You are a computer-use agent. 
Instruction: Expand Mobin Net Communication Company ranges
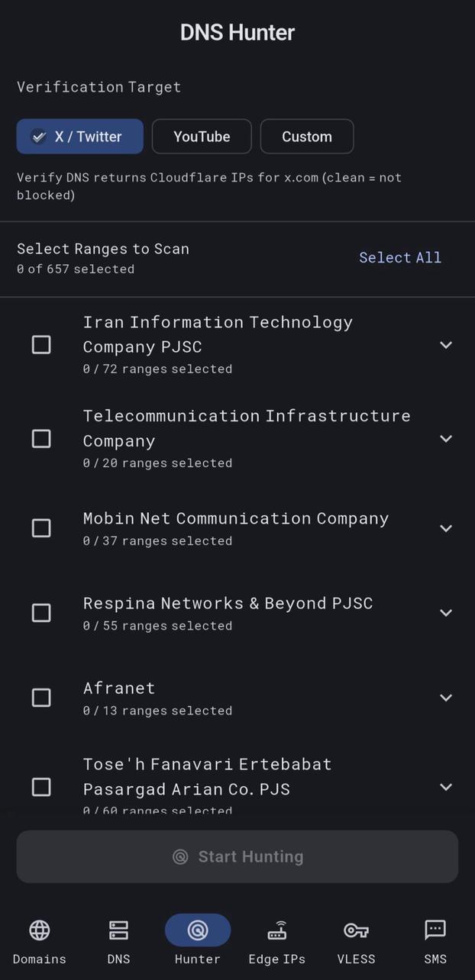tap(446, 527)
